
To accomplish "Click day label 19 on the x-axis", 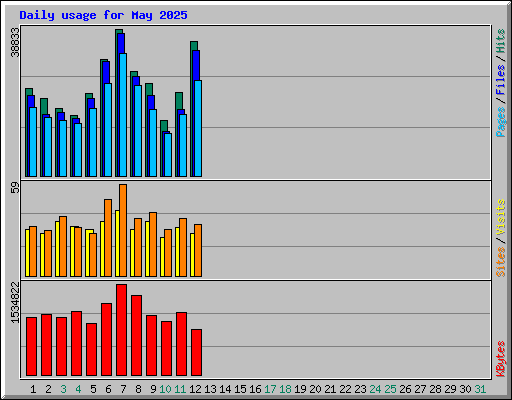I will pos(300,389).
